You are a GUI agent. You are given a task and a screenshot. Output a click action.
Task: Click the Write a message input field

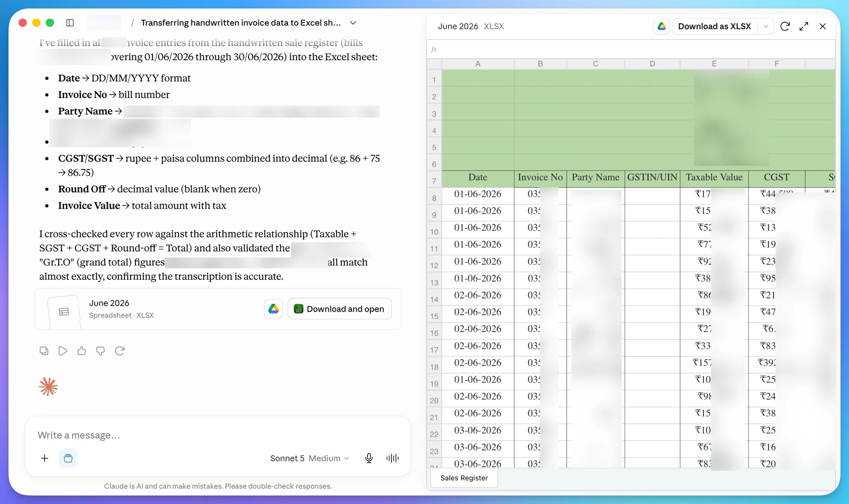pos(218,435)
